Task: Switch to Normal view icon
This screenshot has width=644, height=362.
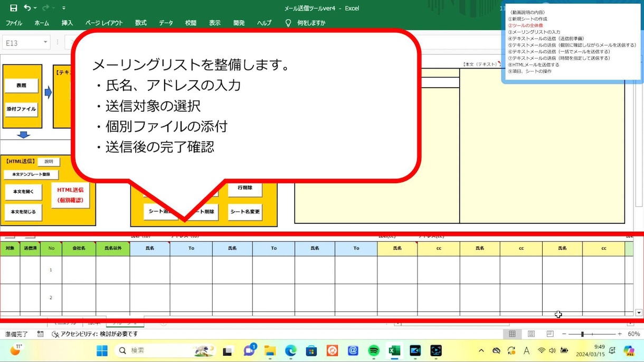Action: tap(512, 334)
